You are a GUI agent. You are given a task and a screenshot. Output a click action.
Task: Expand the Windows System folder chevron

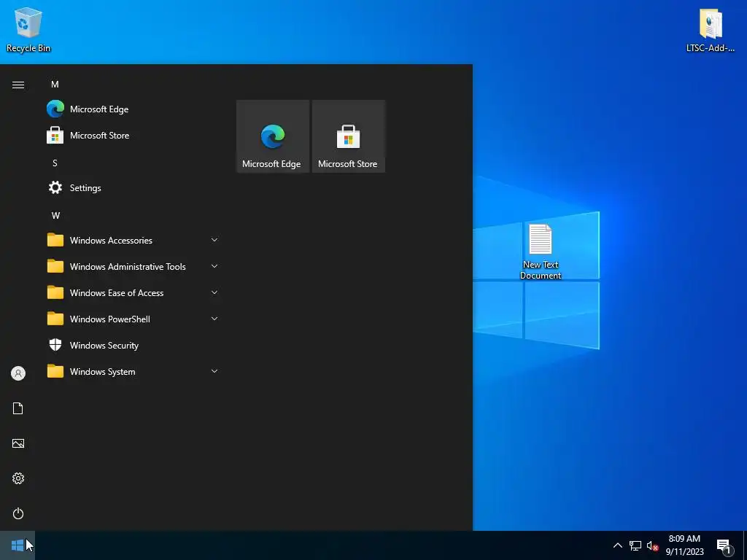pos(214,371)
